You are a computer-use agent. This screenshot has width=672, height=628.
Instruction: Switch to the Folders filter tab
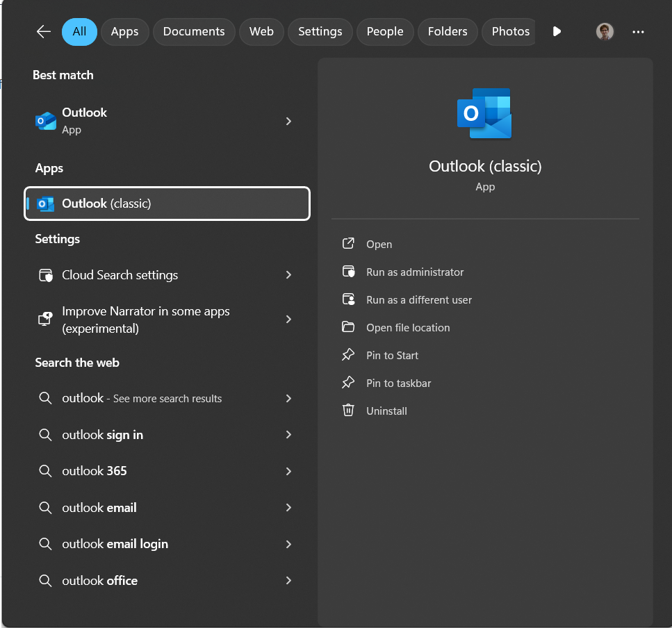(x=448, y=32)
